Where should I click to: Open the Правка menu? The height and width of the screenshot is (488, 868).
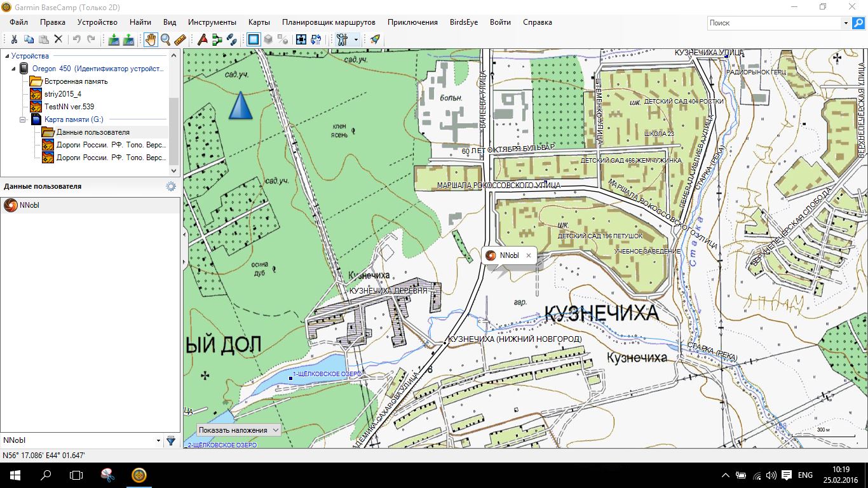coord(53,22)
